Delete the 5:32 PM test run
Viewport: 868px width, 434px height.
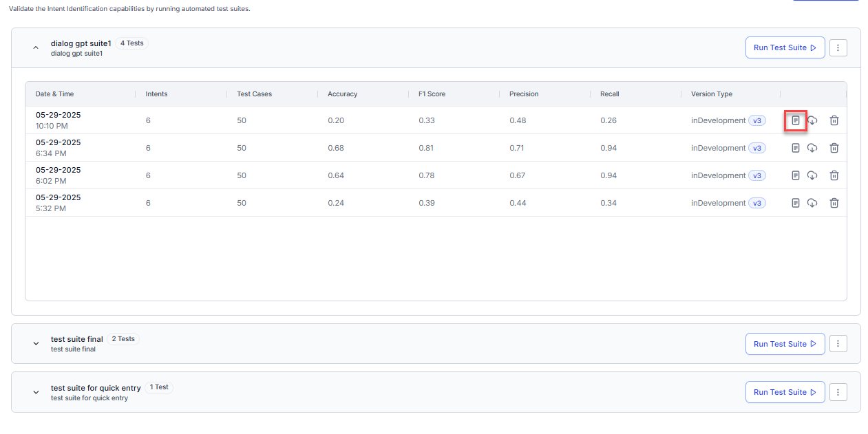tap(834, 203)
